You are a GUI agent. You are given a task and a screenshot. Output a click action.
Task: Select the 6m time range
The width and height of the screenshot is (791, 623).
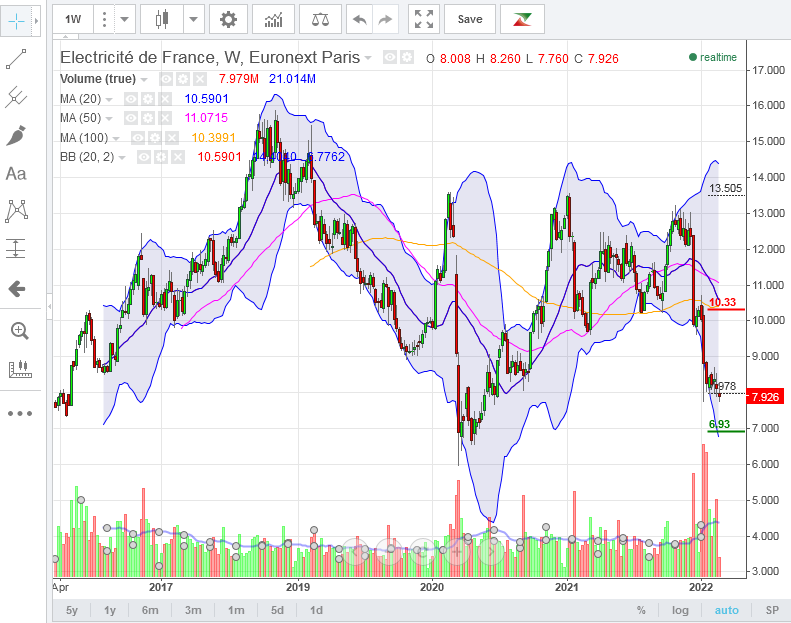pos(150,610)
